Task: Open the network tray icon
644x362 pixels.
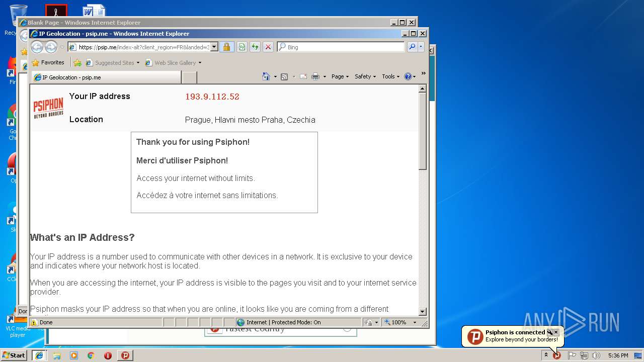Action: coord(584,355)
